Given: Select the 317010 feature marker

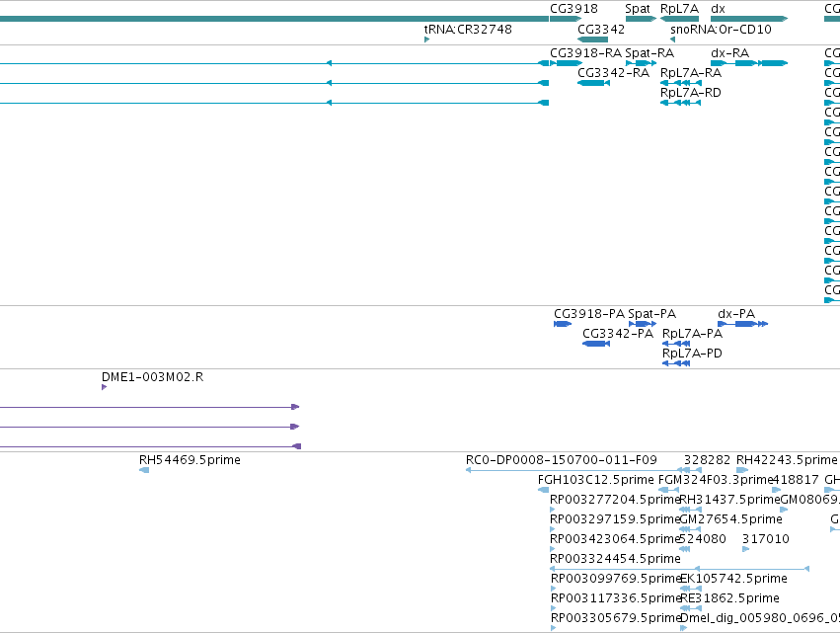Looking at the screenshot, I should 745,549.
